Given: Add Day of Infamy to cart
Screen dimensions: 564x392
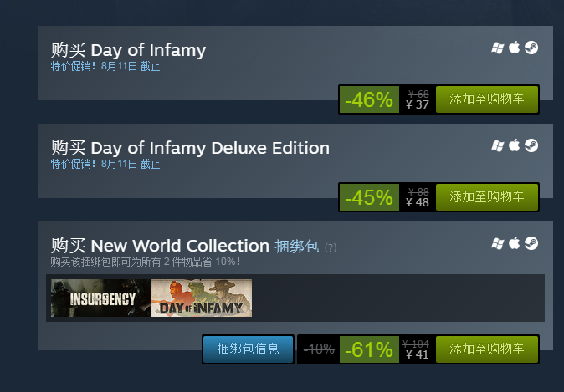Looking at the screenshot, I should [x=487, y=99].
